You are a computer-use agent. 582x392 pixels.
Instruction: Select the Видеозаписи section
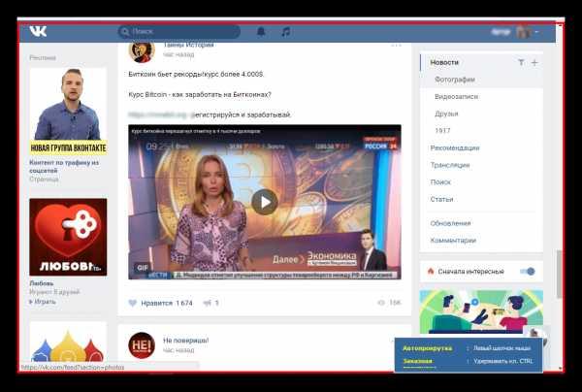[x=456, y=96]
